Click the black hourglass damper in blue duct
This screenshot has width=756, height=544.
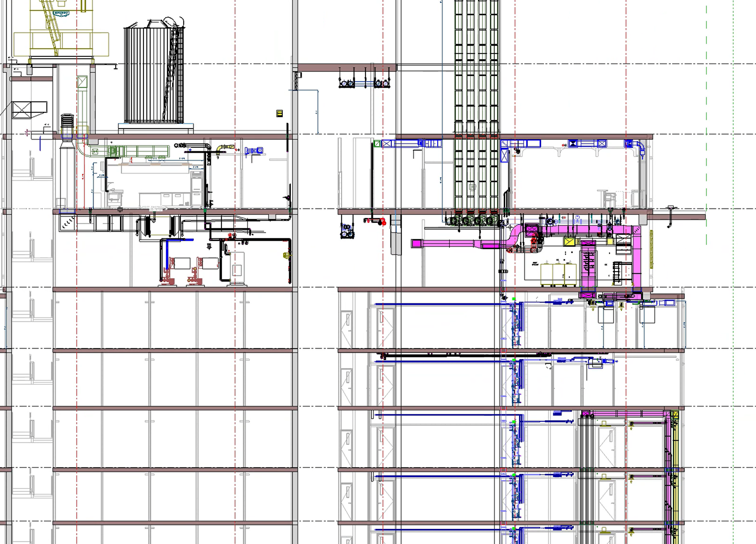pos(573,144)
